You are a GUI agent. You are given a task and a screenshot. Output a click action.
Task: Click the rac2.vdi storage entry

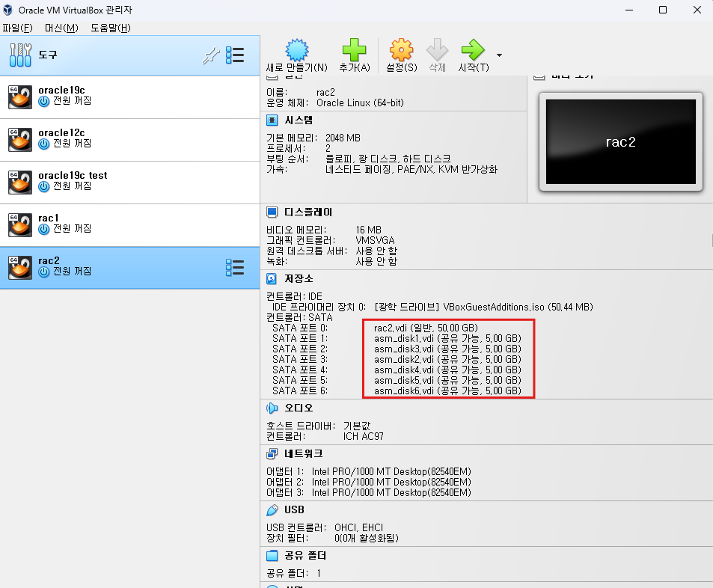pyautogui.click(x=426, y=328)
